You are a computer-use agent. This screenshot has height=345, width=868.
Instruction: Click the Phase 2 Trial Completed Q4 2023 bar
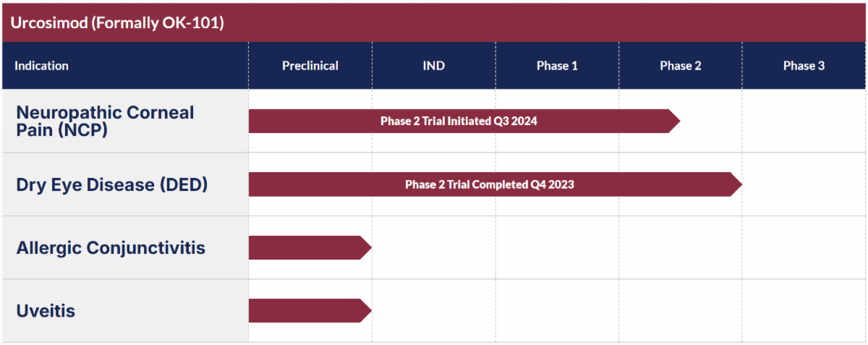(495, 184)
